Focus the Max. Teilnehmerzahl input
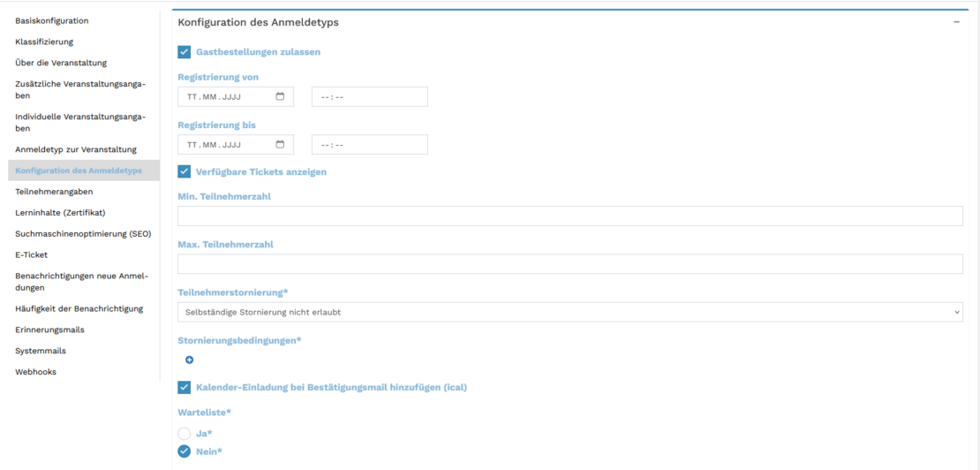The height and width of the screenshot is (470, 980). (x=570, y=264)
